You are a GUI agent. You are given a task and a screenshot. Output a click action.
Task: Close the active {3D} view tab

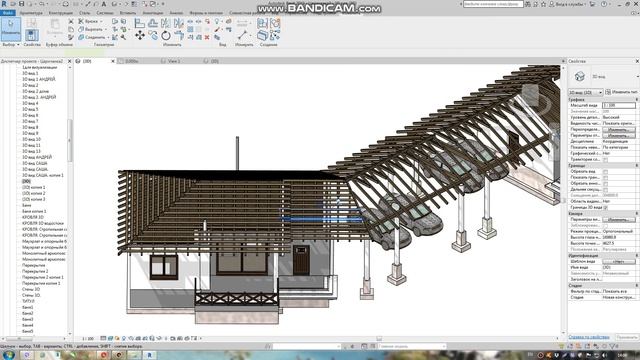pyautogui.click(x=113, y=61)
